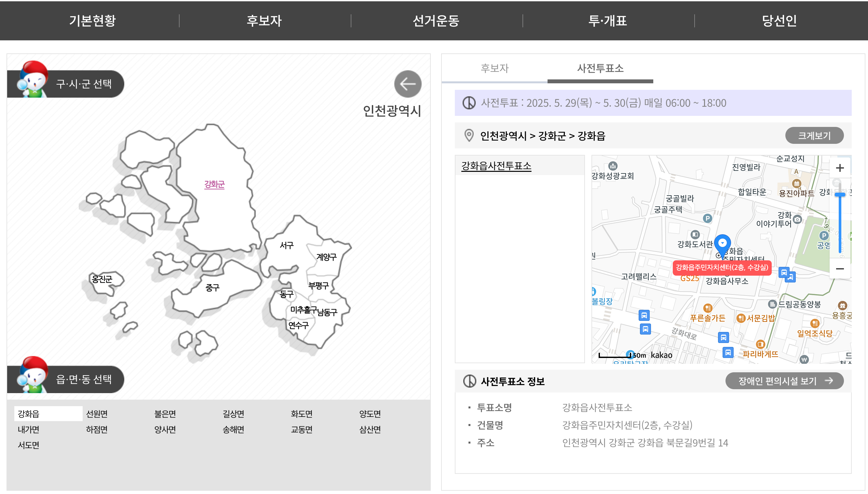Click the 크게보기 button
Viewport: 868px width, 494px height.
tap(814, 136)
